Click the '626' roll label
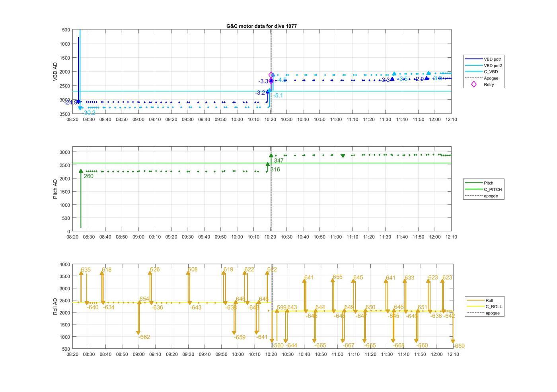The width and height of the screenshot is (557, 392). click(x=155, y=270)
